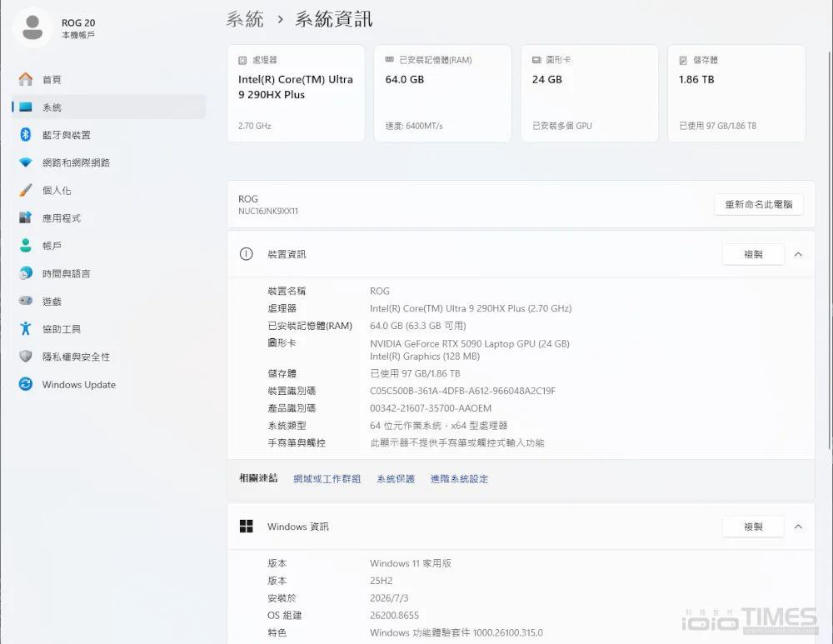833x644 pixels.
Task: Click the user avatar for ROG 20
Action: click(x=32, y=27)
